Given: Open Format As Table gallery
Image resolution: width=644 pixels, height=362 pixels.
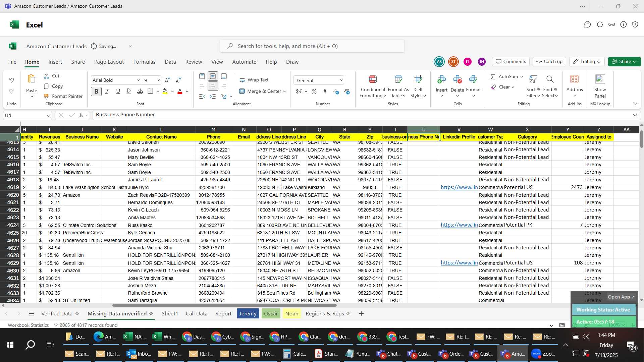Looking at the screenshot, I should pos(398,86).
